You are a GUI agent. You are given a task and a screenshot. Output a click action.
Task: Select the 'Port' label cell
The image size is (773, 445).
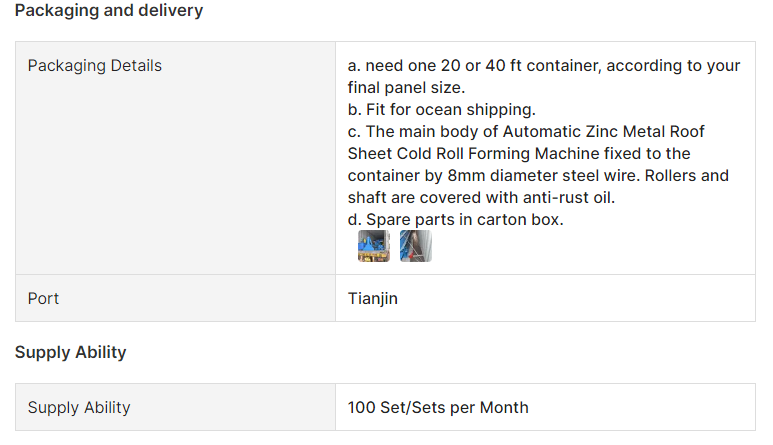tap(176, 298)
